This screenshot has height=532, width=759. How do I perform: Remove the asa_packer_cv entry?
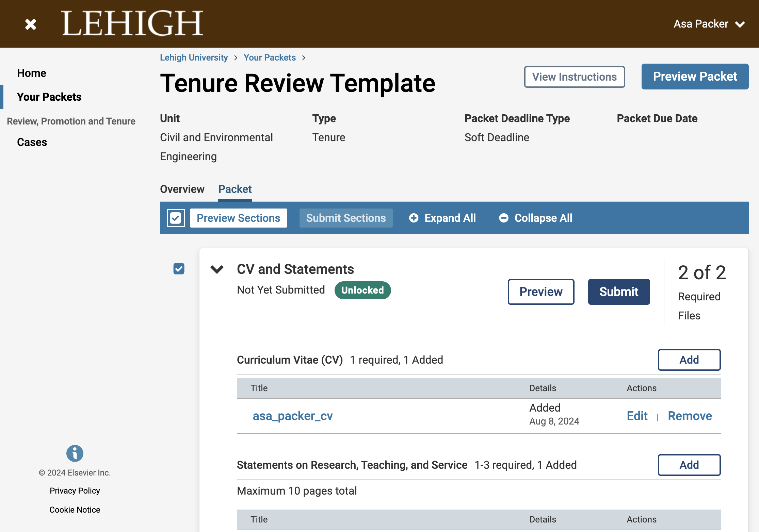[690, 416]
